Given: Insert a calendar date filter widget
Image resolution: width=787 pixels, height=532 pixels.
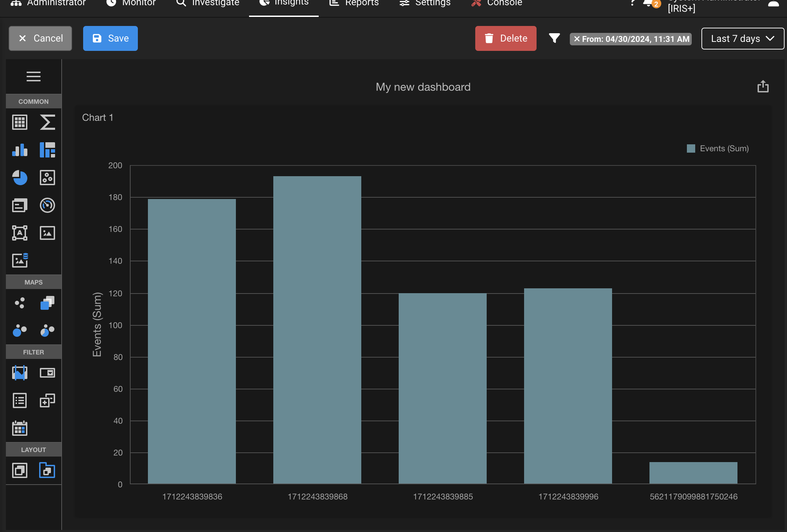Looking at the screenshot, I should point(20,428).
